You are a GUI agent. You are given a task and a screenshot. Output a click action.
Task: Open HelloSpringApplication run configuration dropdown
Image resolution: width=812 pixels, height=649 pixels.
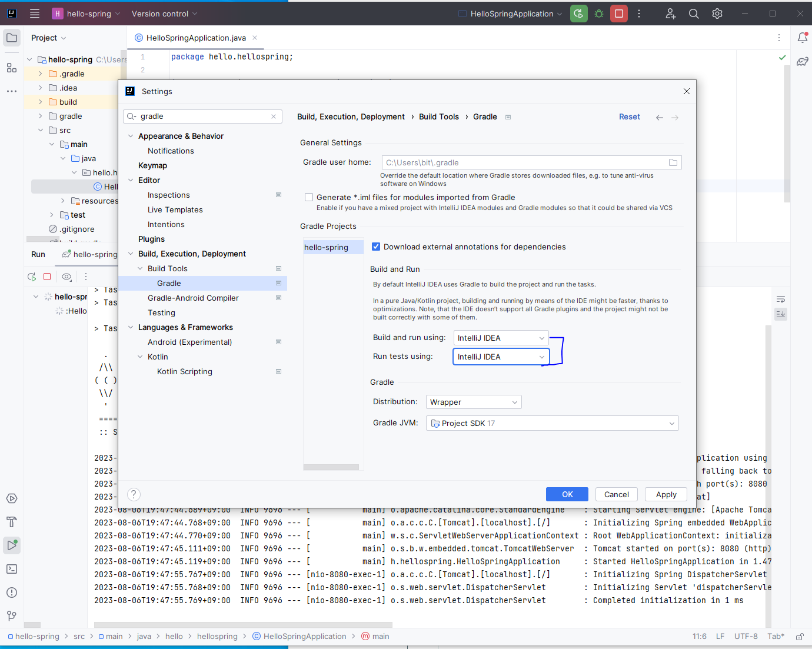tap(510, 14)
